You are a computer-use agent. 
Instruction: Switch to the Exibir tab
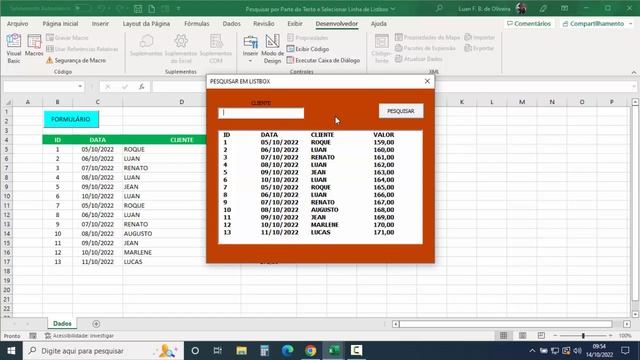click(295, 24)
